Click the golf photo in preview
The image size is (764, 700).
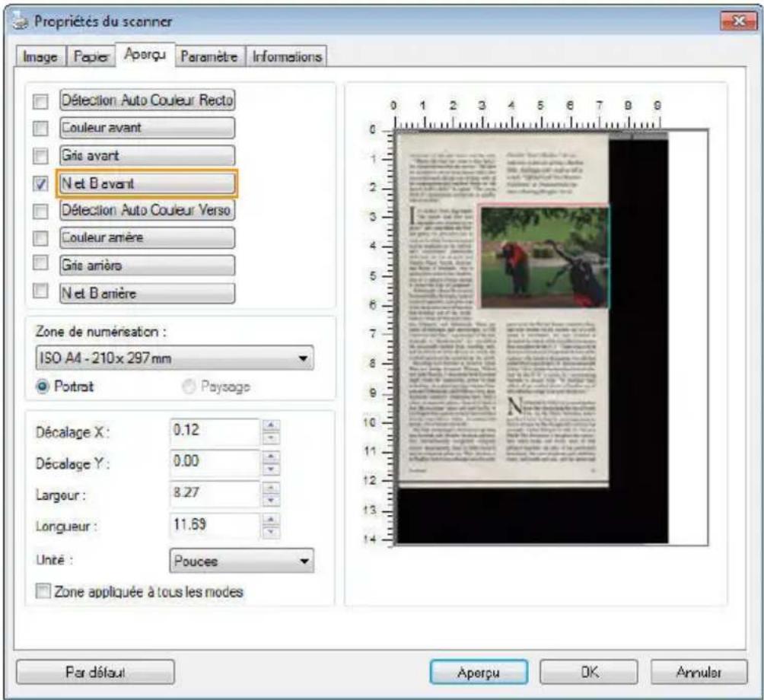(x=544, y=256)
